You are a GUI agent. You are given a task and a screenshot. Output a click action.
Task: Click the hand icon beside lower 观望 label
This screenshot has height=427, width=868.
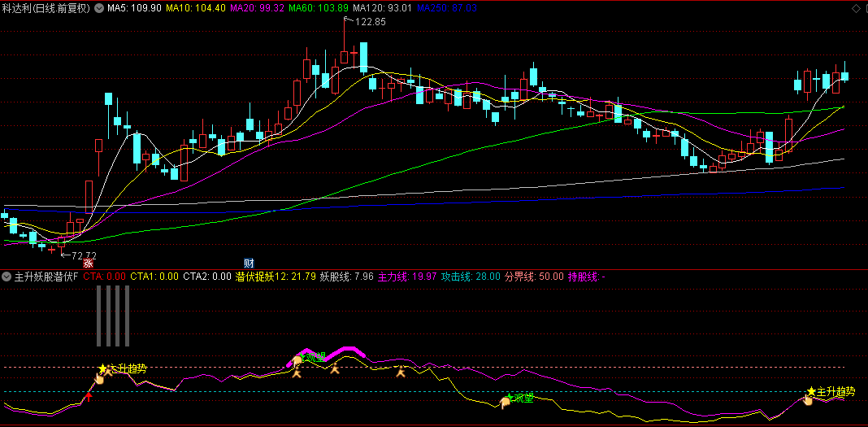coord(505,403)
